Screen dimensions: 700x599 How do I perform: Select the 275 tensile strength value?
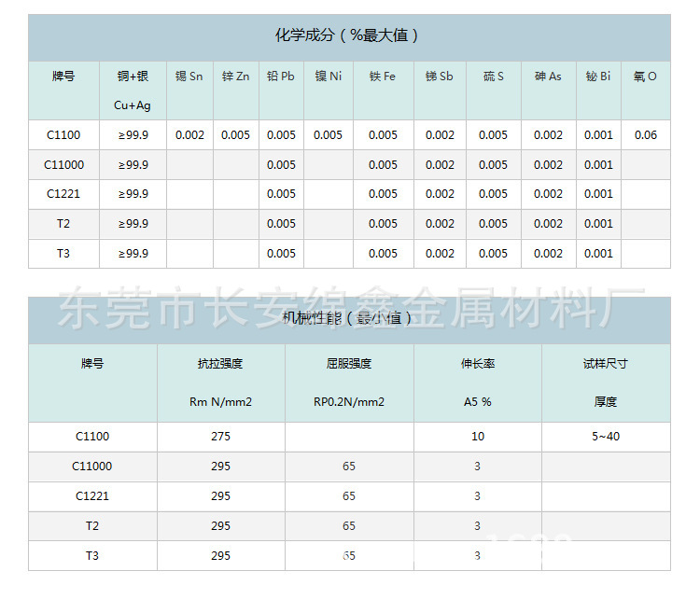220,437
